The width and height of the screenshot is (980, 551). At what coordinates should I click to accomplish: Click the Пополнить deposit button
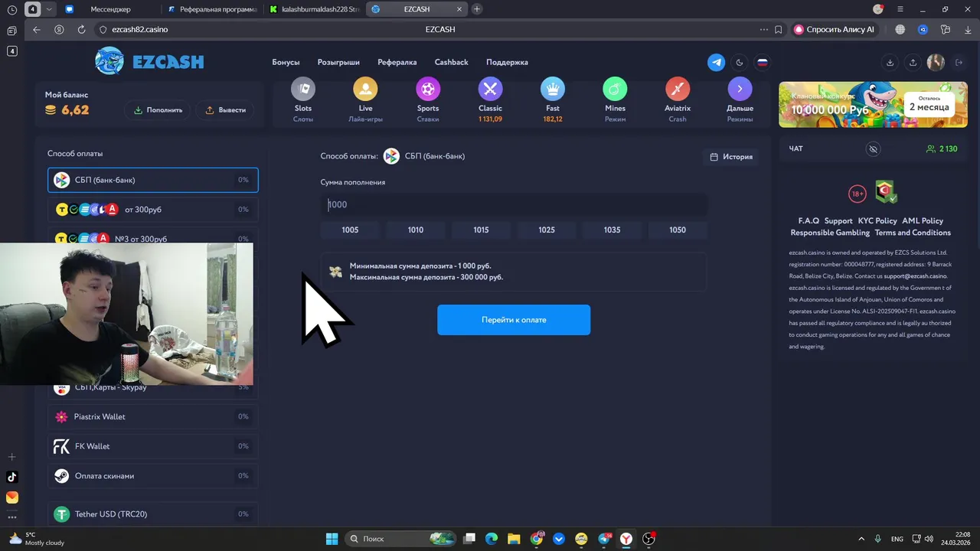(158, 110)
